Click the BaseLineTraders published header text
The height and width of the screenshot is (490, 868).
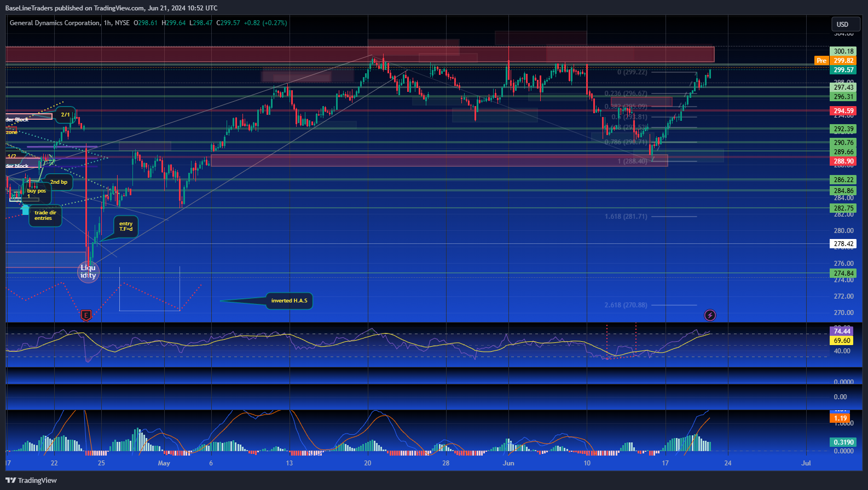111,8
